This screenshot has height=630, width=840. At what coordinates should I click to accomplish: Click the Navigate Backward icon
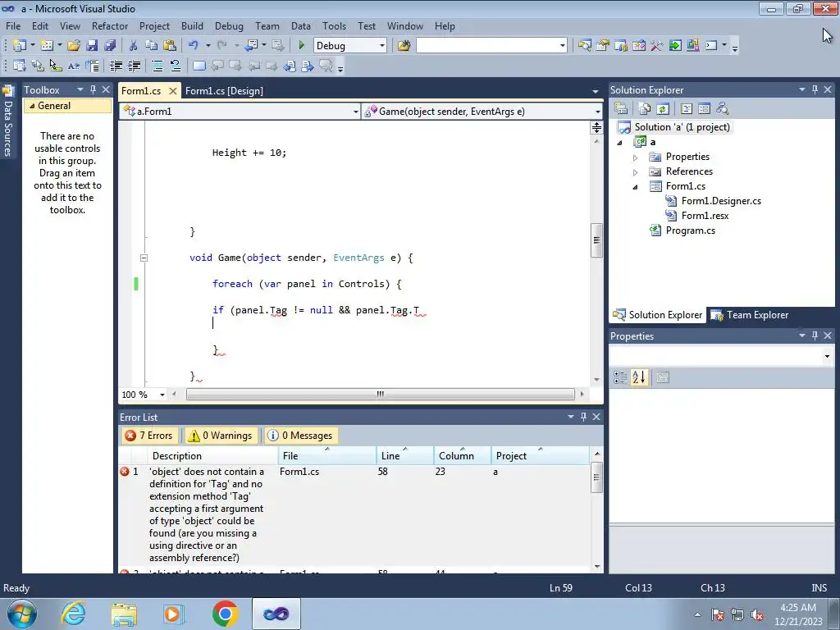(251, 46)
